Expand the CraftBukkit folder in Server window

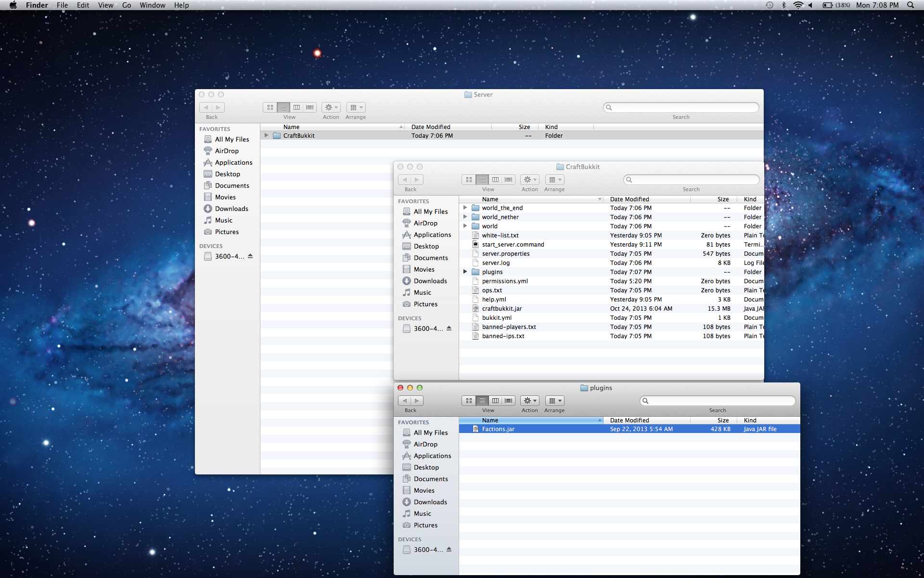(x=266, y=135)
